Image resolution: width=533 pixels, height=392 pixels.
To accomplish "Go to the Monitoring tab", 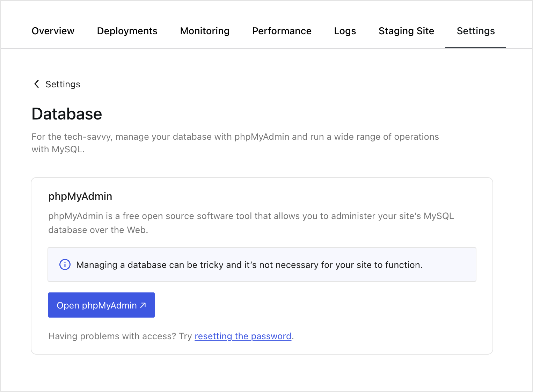I will coord(205,31).
